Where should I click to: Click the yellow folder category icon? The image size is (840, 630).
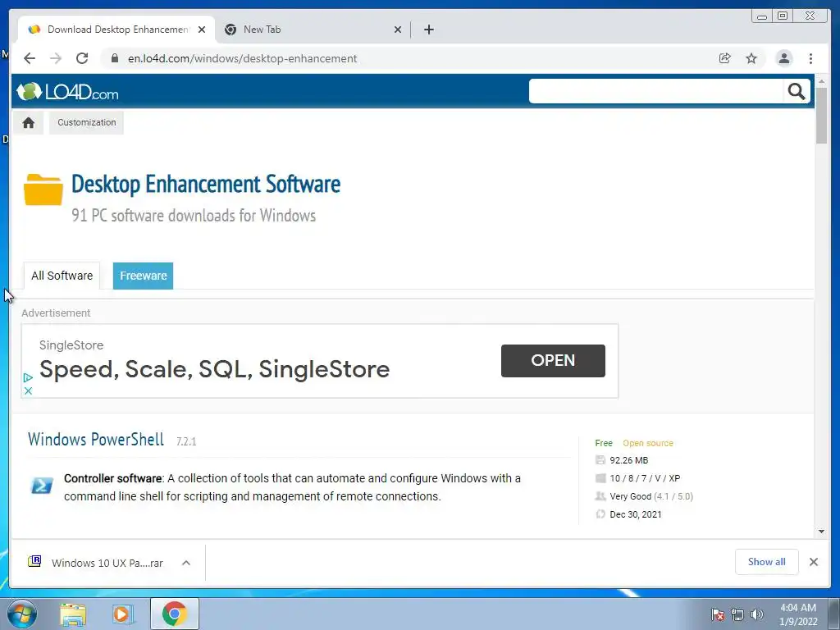point(43,189)
